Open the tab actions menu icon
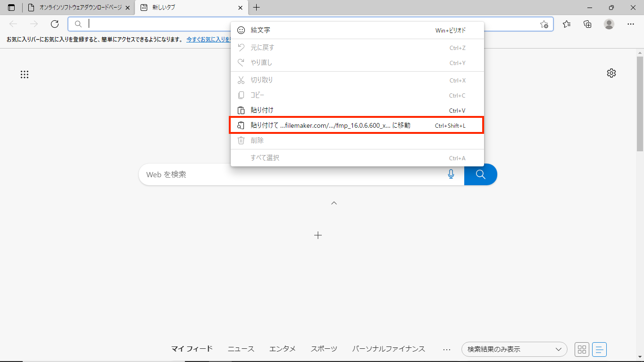The width and height of the screenshot is (644, 362). (10, 8)
